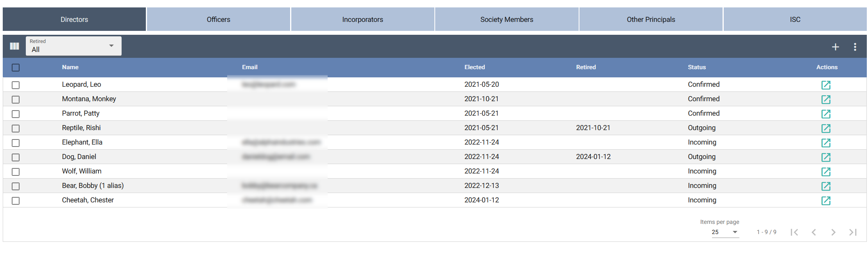Image resolution: width=868 pixels, height=261 pixels.
Task: Open details icon for Dog, Daniel
Action: tap(825, 157)
